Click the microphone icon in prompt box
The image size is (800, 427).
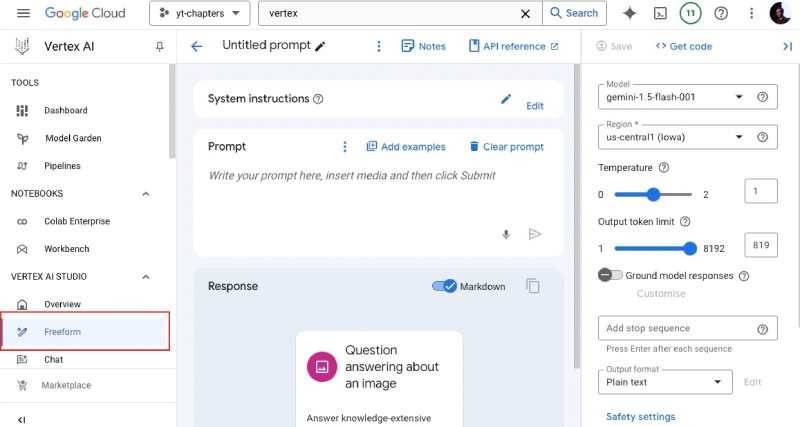pyautogui.click(x=506, y=234)
